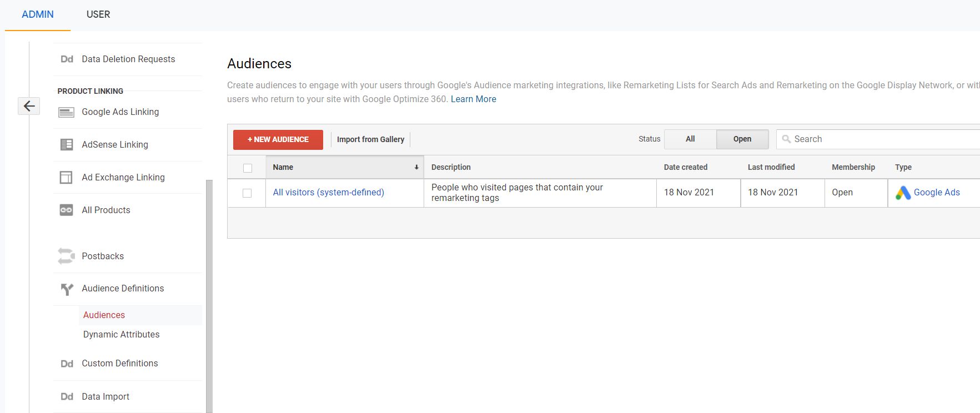This screenshot has width=980, height=413.
Task: Click the Audiences page heading
Action: pos(259,63)
